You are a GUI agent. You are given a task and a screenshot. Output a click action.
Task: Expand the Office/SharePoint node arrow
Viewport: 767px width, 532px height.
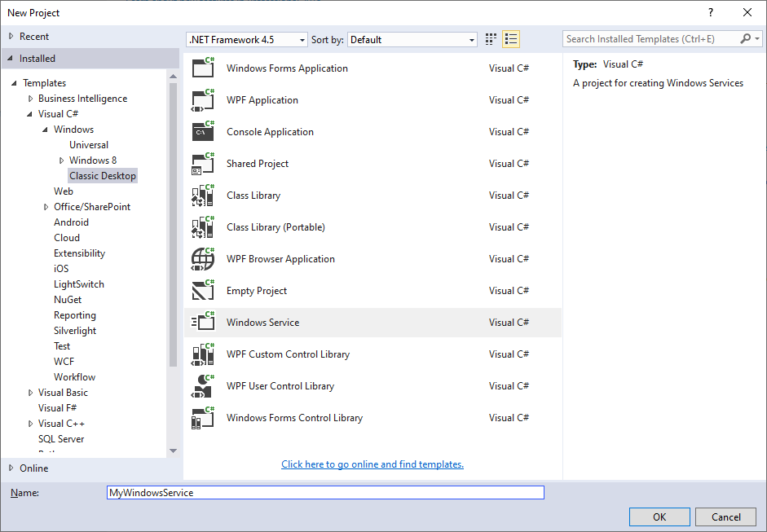pyautogui.click(x=46, y=207)
